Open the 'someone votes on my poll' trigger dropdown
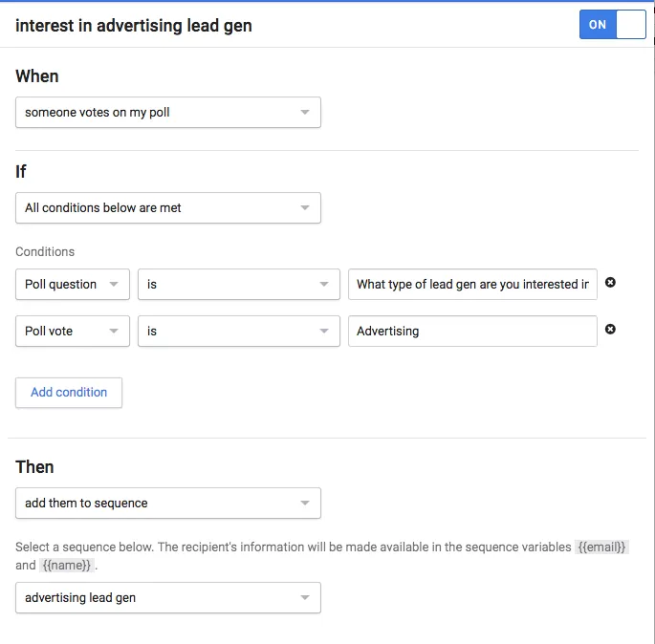Image resolution: width=655 pixels, height=644 pixels. pyautogui.click(x=168, y=113)
